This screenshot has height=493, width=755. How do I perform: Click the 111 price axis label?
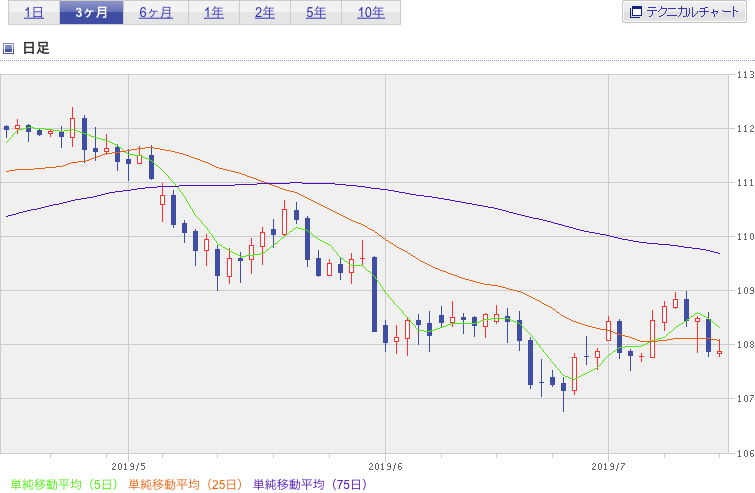coord(745,182)
